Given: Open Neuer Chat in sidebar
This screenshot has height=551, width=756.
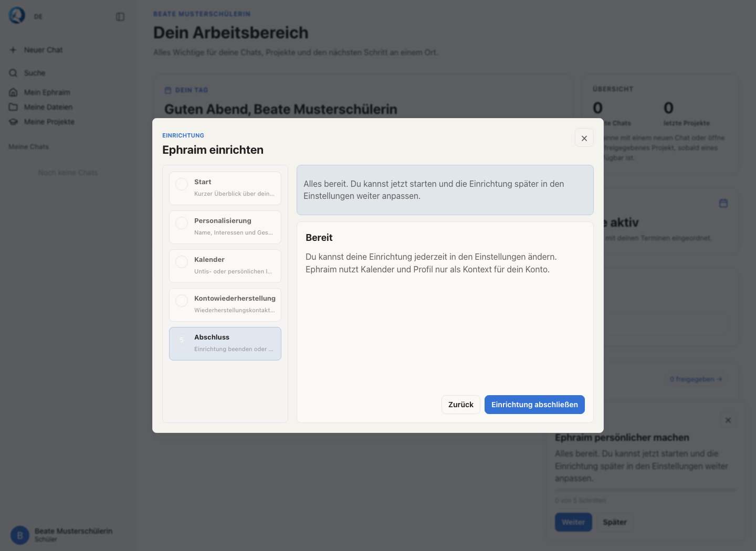Looking at the screenshot, I should [43, 50].
